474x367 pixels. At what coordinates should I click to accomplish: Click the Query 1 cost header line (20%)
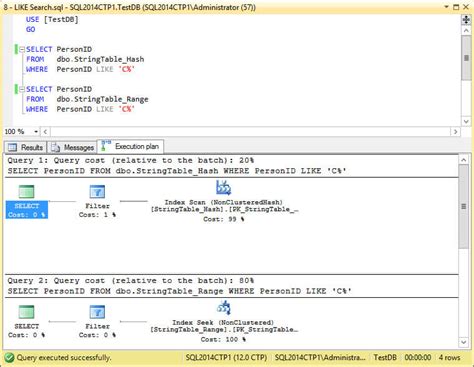(131, 160)
